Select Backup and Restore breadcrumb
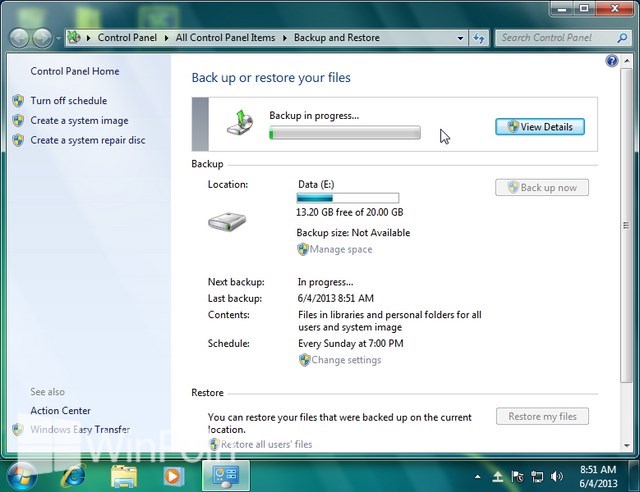 (x=337, y=38)
